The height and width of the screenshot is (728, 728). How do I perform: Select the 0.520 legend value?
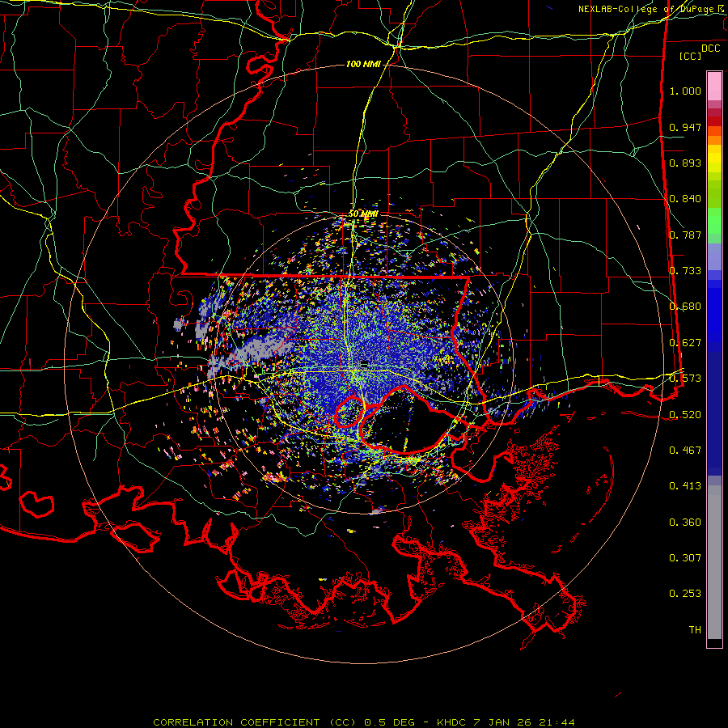tap(685, 415)
